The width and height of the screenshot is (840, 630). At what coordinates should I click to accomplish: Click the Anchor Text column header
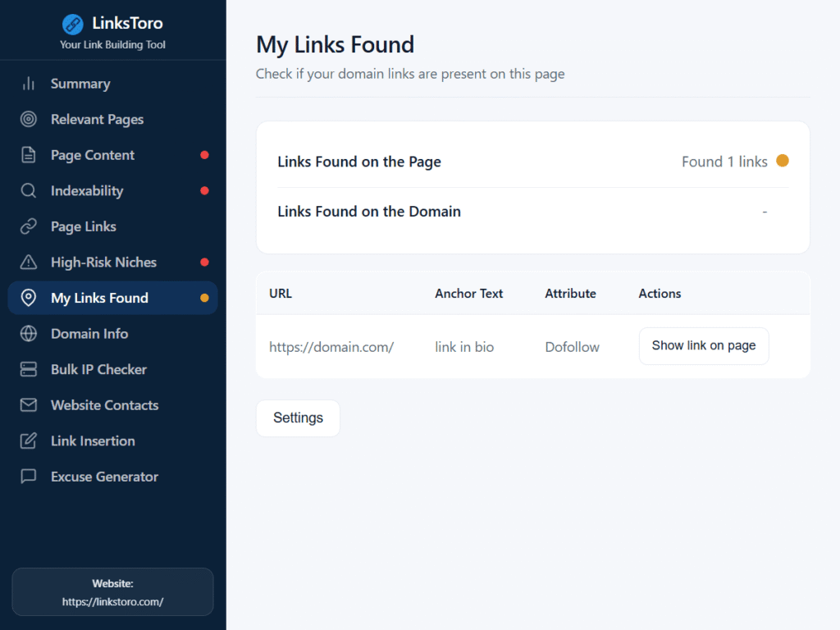(468, 294)
